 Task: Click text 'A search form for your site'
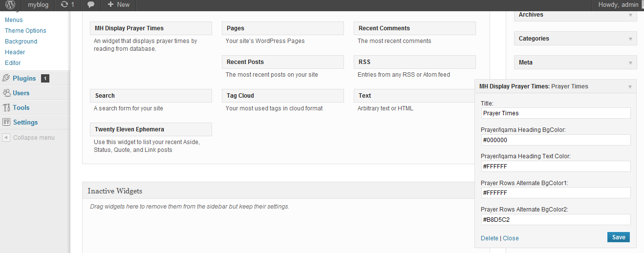point(129,108)
